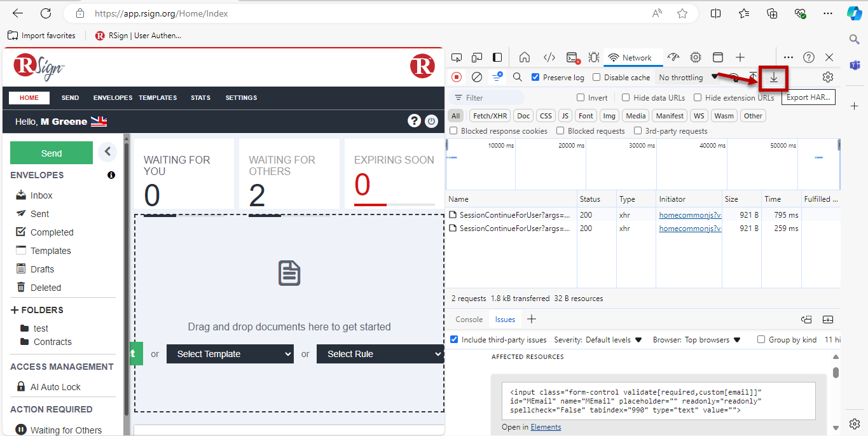Filter requests by Img type

tap(609, 115)
